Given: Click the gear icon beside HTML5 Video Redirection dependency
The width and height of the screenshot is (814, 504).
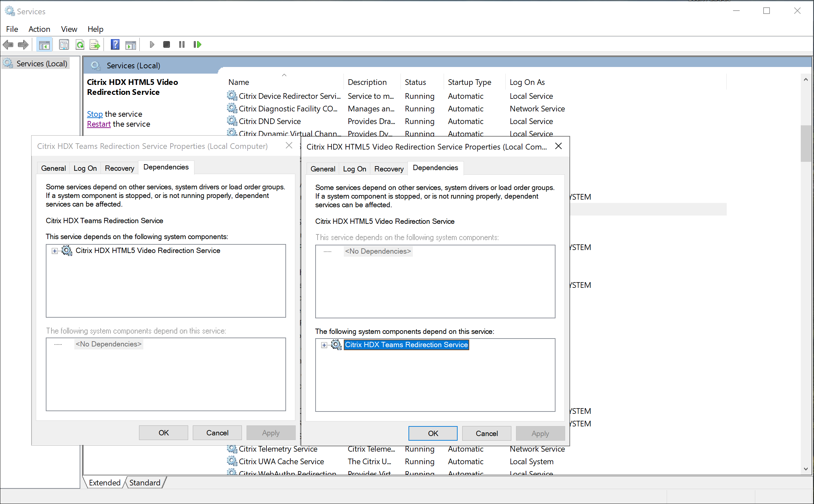Looking at the screenshot, I should point(67,251).
